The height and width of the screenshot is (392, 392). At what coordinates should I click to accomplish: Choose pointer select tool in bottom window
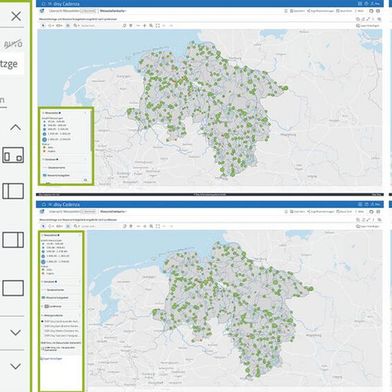(43, 226)
